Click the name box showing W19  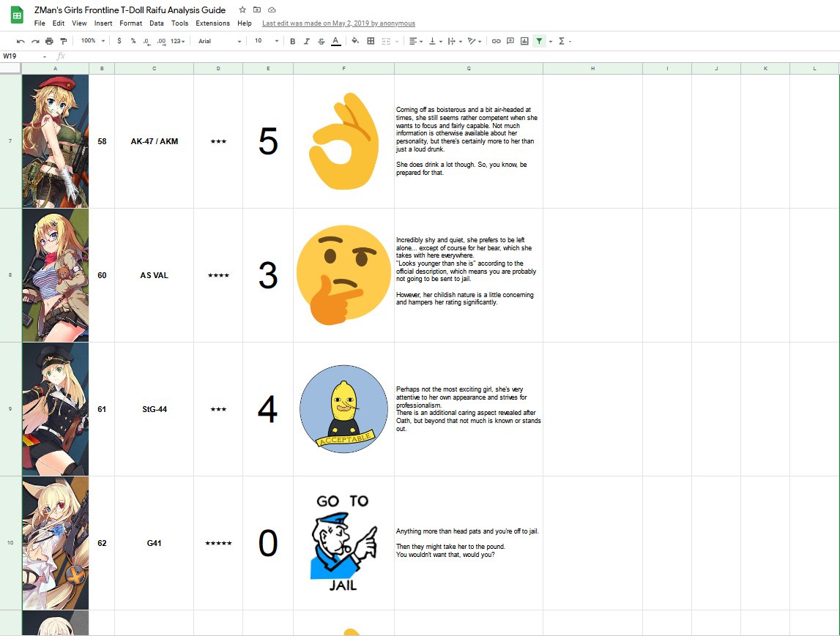[x=25, y=56]
